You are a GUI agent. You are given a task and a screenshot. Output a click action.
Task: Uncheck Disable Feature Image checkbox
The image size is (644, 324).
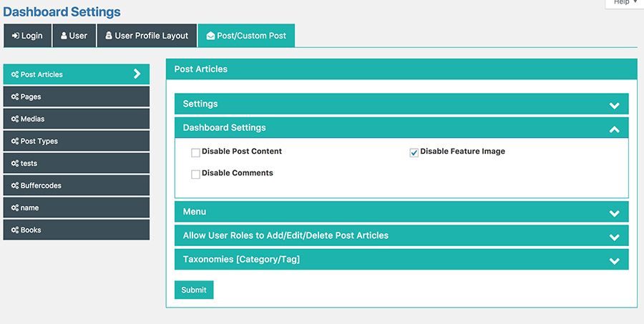pos(414,153)
